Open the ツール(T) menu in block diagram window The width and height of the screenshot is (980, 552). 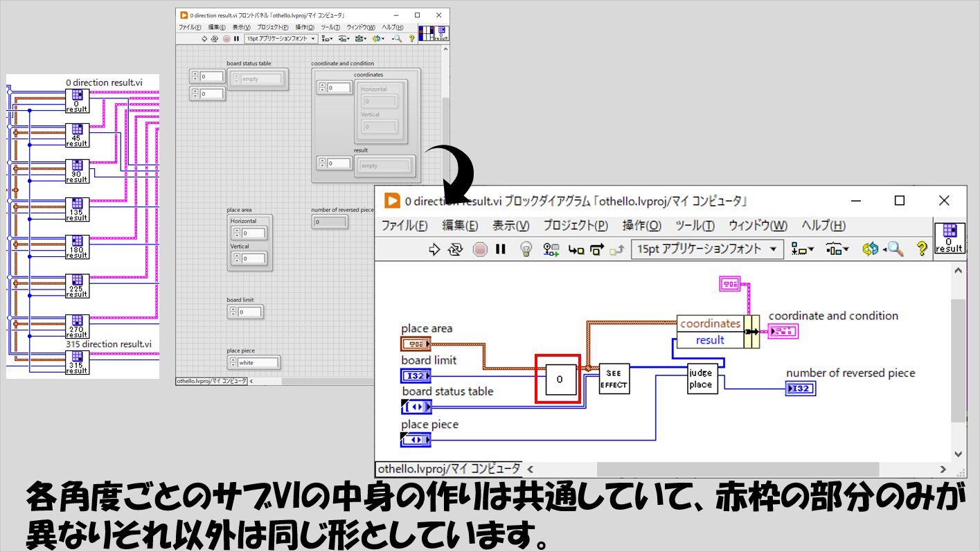[695, 225]
